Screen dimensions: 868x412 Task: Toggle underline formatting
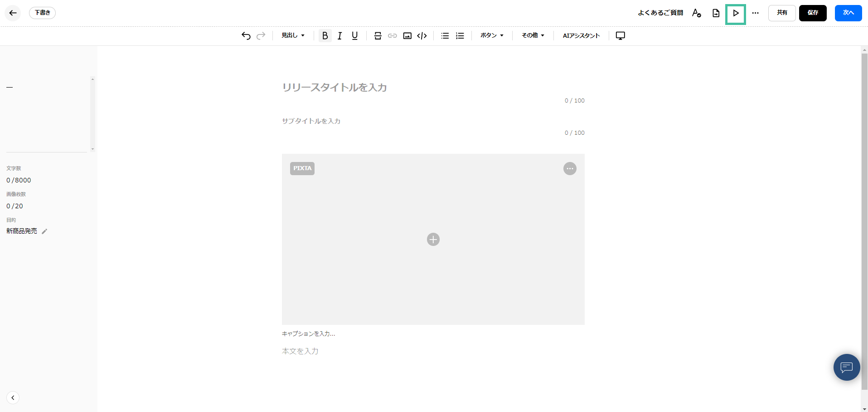point(354,36)
